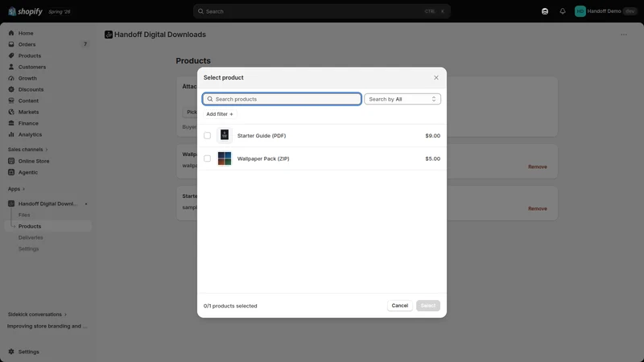
Task: Click the $9.00 price
Action: (x=432, y=136)
